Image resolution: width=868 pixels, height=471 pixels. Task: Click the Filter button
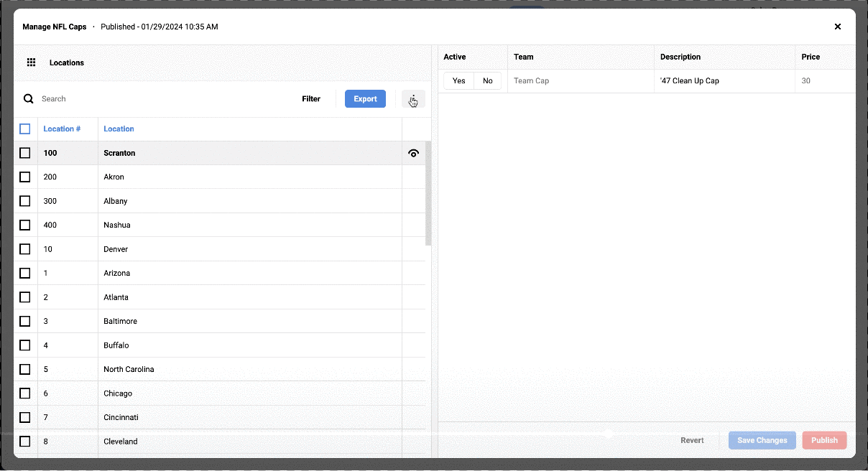(x=311, y=99)
